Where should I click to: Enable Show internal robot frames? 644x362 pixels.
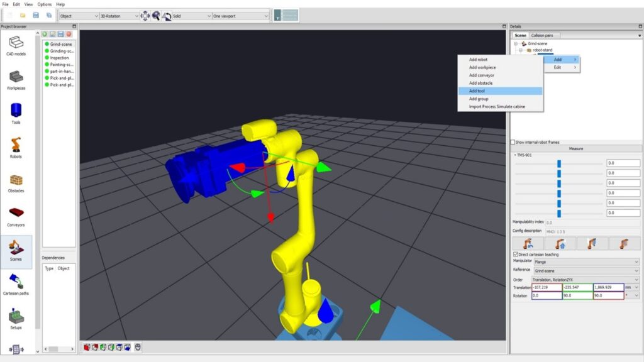(513, 142)
